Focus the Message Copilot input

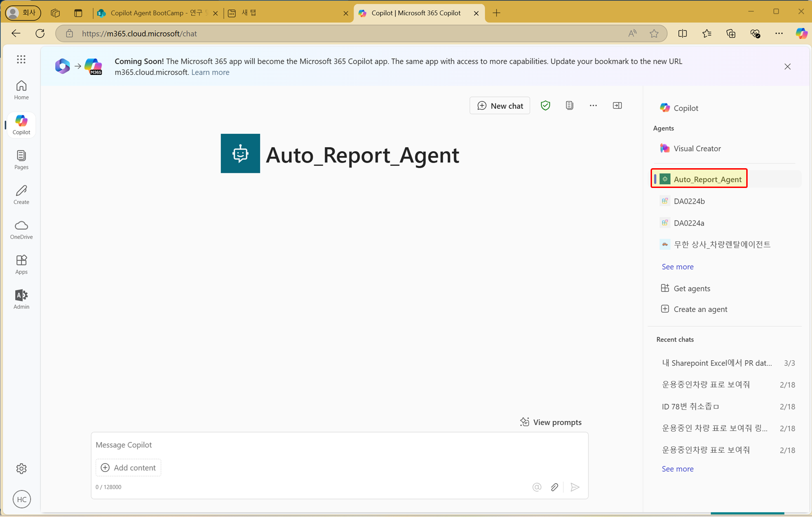coord(339,445)
